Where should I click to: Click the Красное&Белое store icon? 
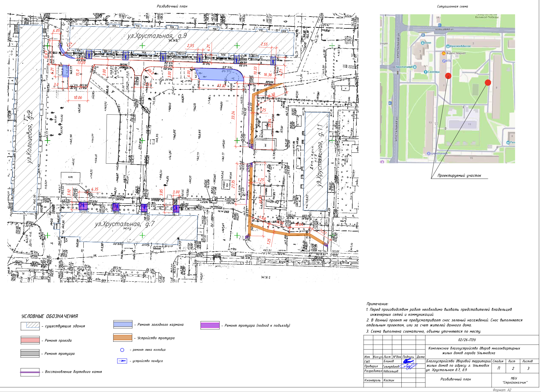point(448,46)
